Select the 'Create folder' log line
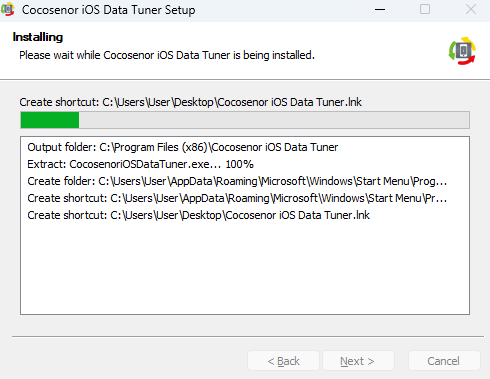The image size is (490, 379). 237,181
